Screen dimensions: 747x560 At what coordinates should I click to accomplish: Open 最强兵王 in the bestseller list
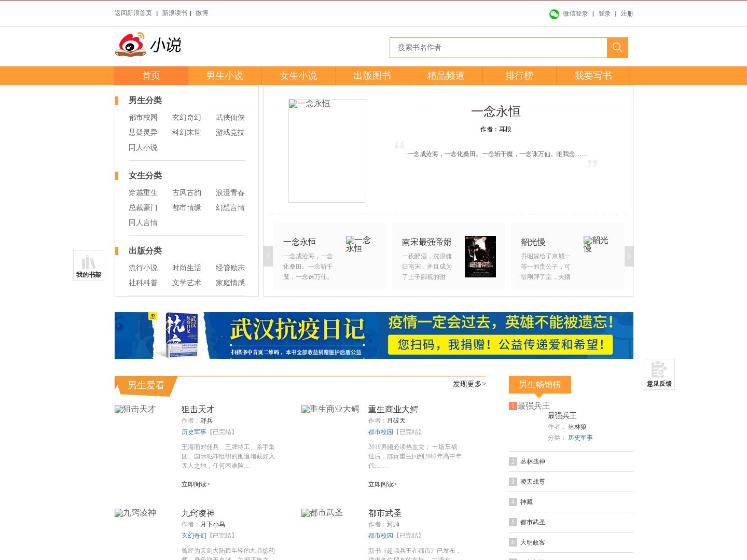pyautogui.click(x=562, y=416)
